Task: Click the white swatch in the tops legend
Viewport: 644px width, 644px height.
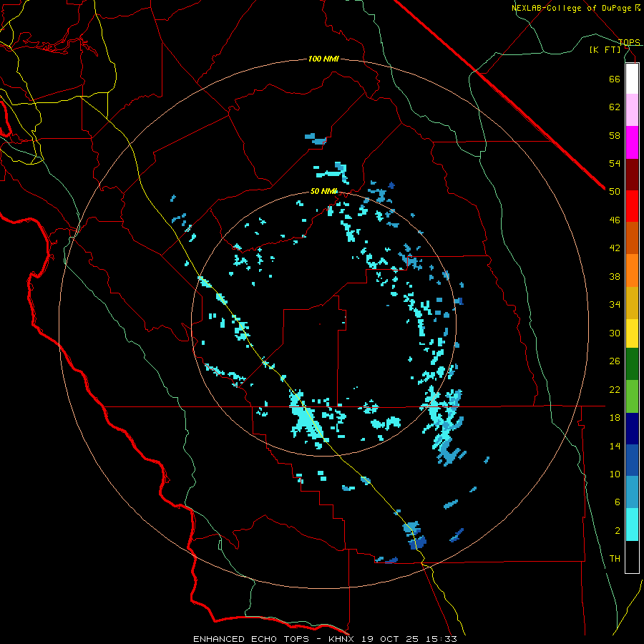Action: tap(632, 79)
